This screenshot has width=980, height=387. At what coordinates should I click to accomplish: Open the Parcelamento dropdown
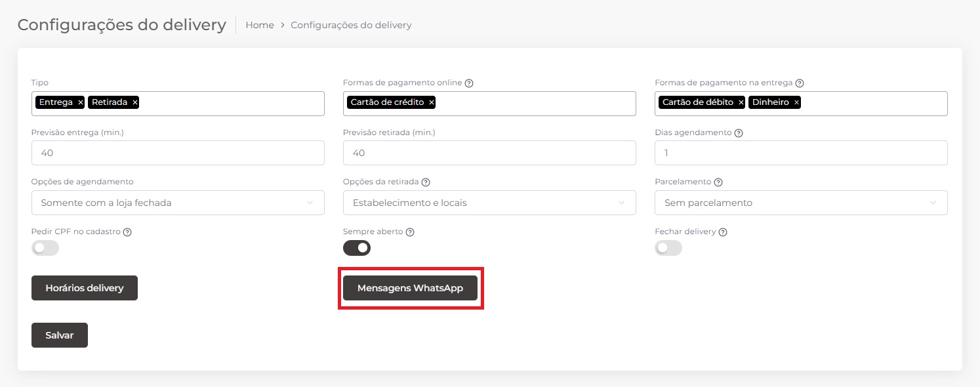click(x=801, y=203)
